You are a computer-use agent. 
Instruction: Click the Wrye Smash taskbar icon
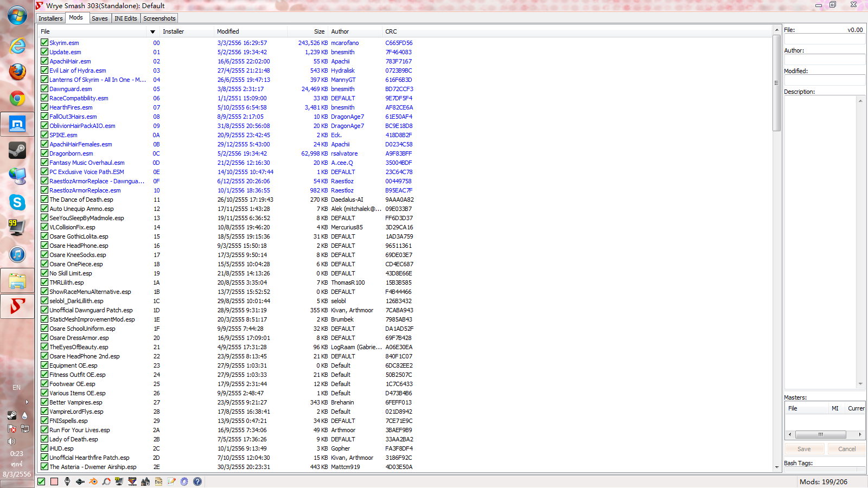pyautogui.click(x=17, y=306)
